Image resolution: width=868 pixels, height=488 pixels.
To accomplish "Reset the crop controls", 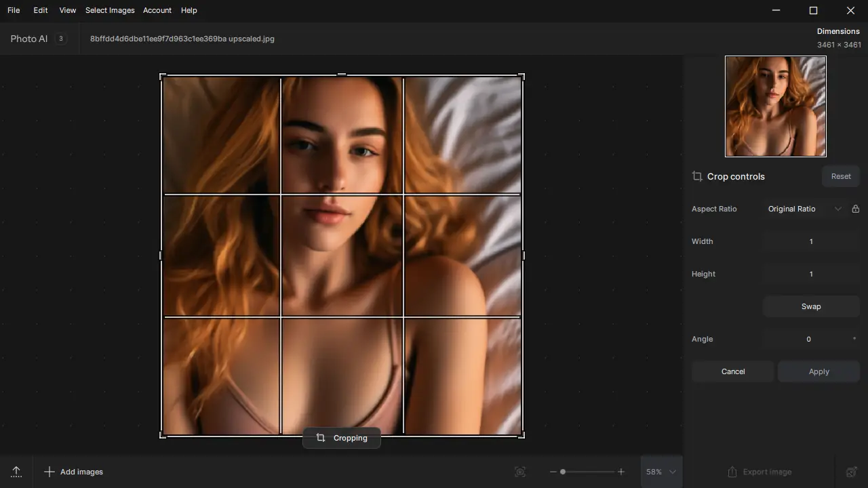I will pyautogui.click(x=841, y=176).
